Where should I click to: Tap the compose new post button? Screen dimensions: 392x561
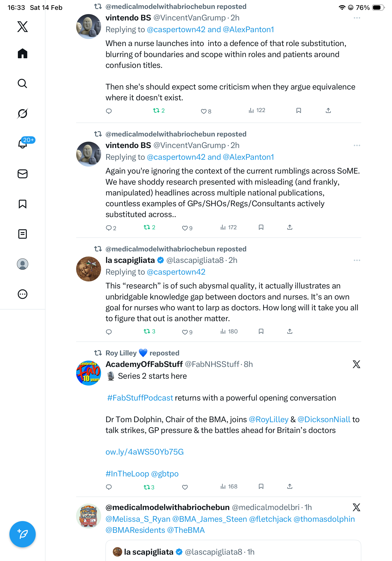[x=23, y=534]
